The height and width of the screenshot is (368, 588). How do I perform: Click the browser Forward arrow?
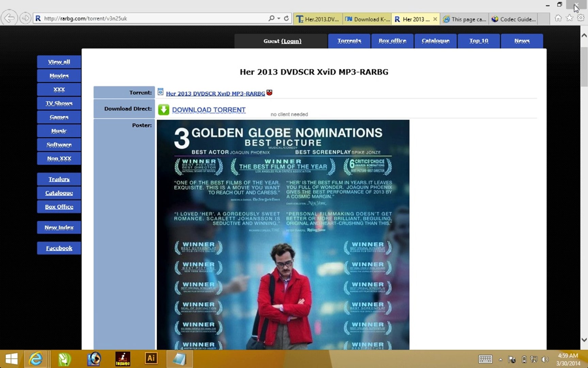[25, 18]
